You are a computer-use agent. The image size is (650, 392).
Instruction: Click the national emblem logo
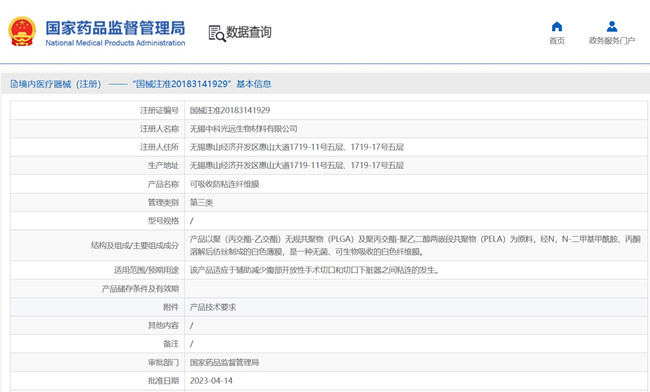[x=22, y=31]
